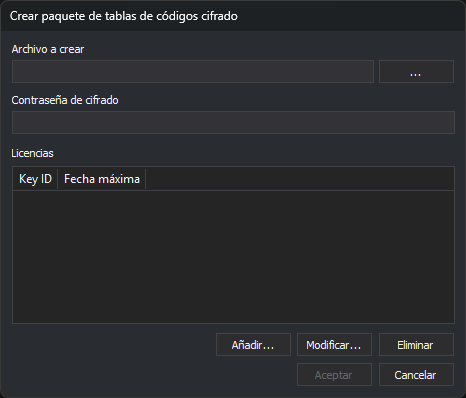Click the 'Licencias' label
Image resolution: width=466 pixels, height=398 pixels.
coord(32,153)
